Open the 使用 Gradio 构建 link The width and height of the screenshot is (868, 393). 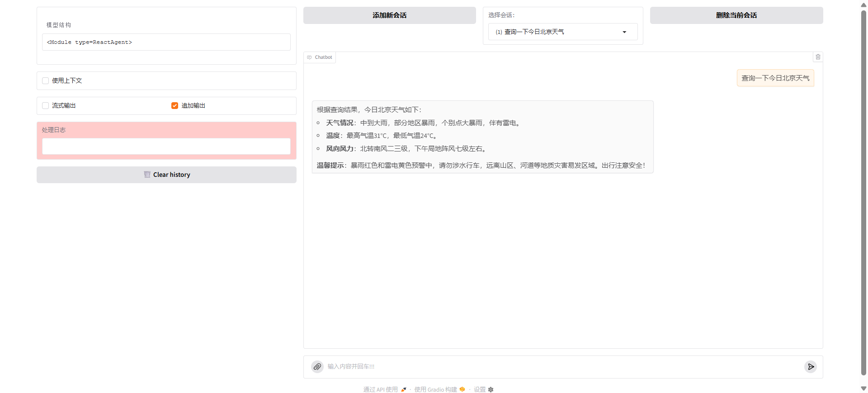[x=439, y=389]
